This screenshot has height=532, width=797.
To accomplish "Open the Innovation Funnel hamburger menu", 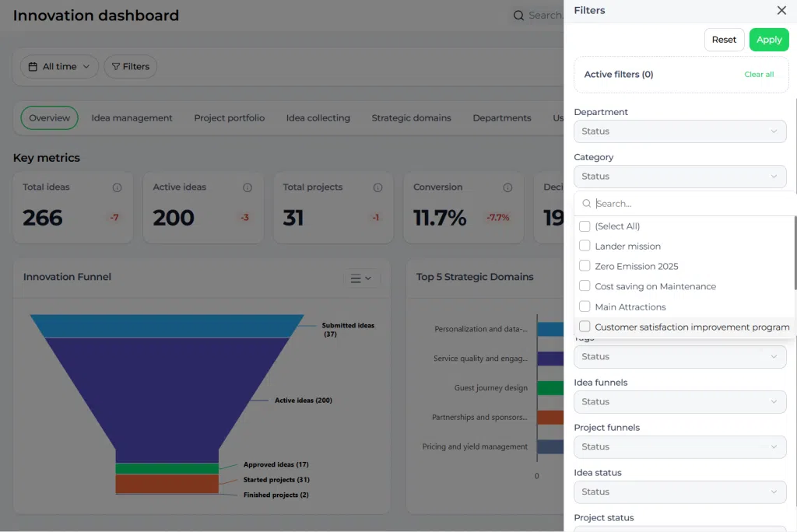I will (361, 278).
